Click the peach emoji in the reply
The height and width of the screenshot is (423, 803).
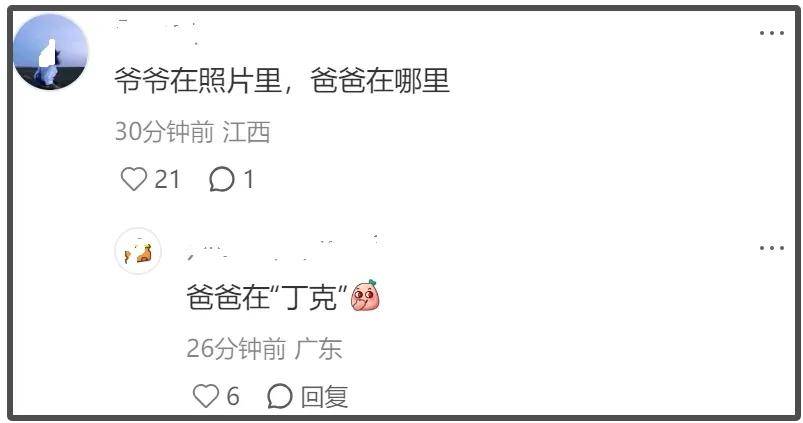click(366, 295)
